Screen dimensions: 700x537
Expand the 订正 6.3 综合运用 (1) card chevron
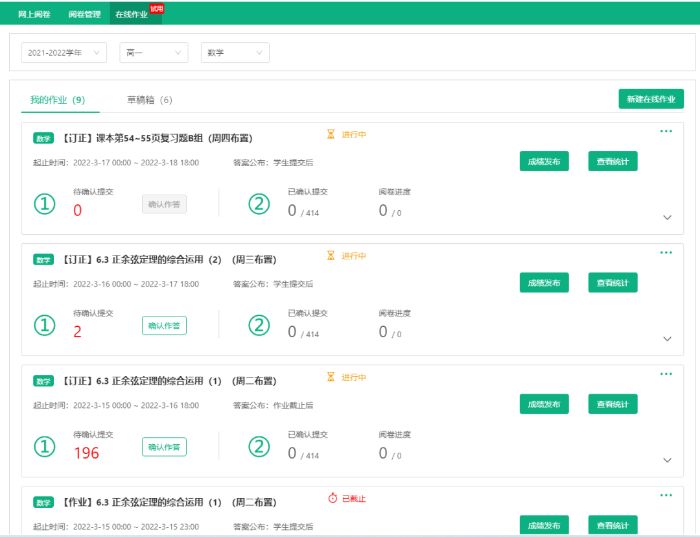(x=667, y=460)
